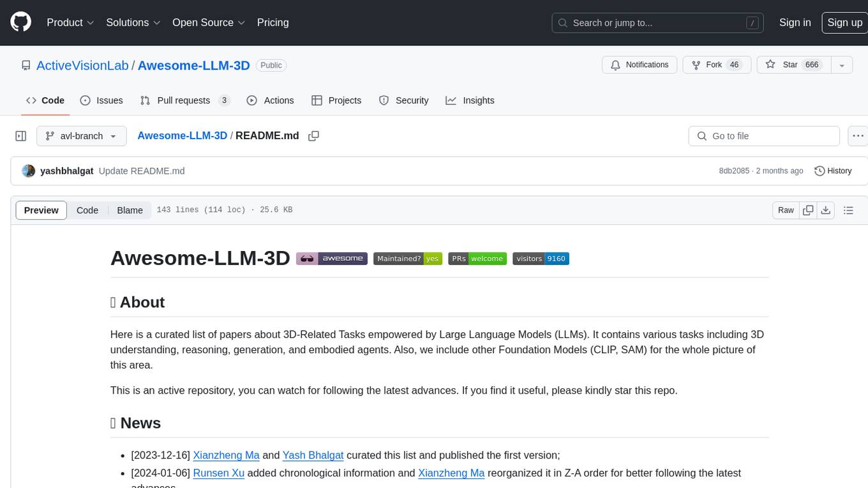This screenshot has height=488, width=868.
Task: Expand the Product menu
Action: pos(70,22)
